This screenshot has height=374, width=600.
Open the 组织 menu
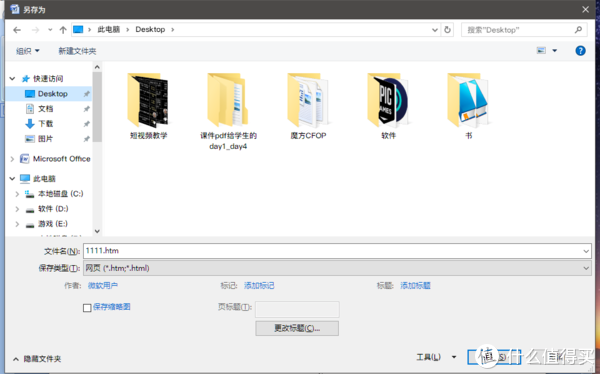point(28,51)
